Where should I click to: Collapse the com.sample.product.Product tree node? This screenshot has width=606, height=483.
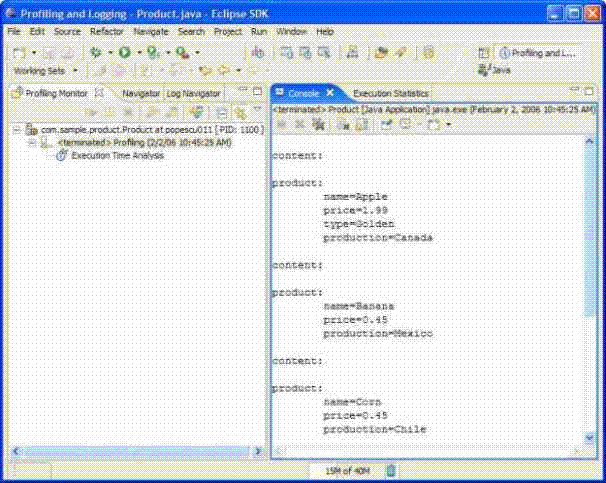pos(17,130)
